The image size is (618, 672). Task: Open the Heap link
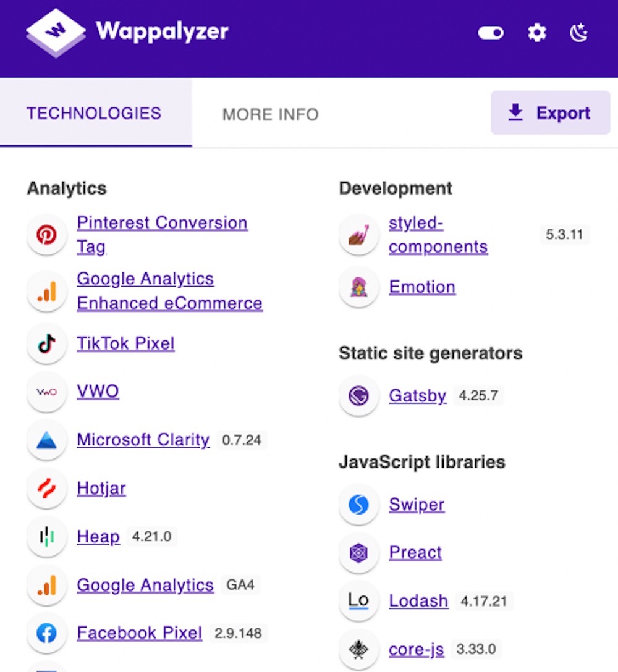98,537
